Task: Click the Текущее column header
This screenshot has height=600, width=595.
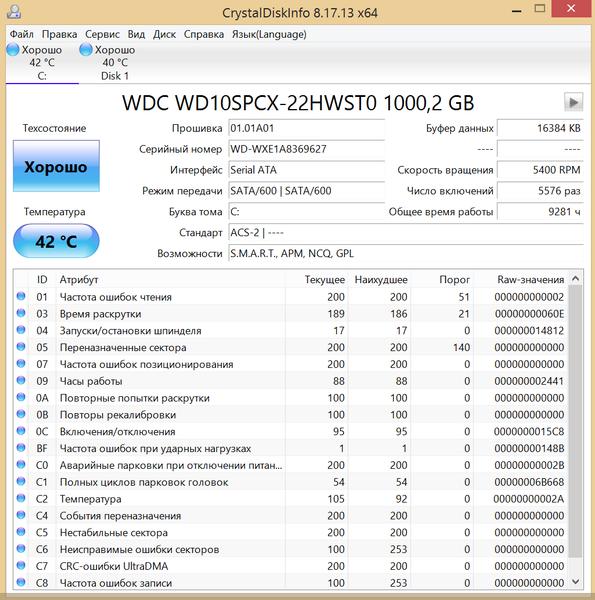Action: pyautogui.click(x=316, y=279)
